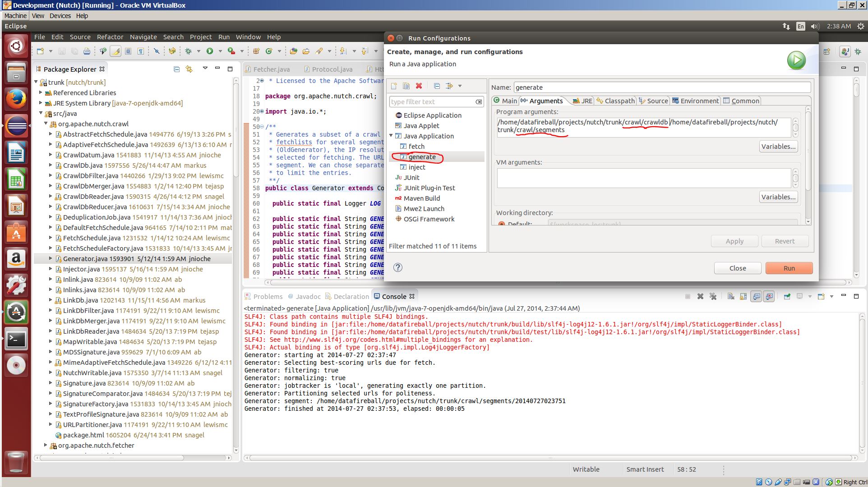Click Collapse All in Package Explorer

click(x=176, y=69)
